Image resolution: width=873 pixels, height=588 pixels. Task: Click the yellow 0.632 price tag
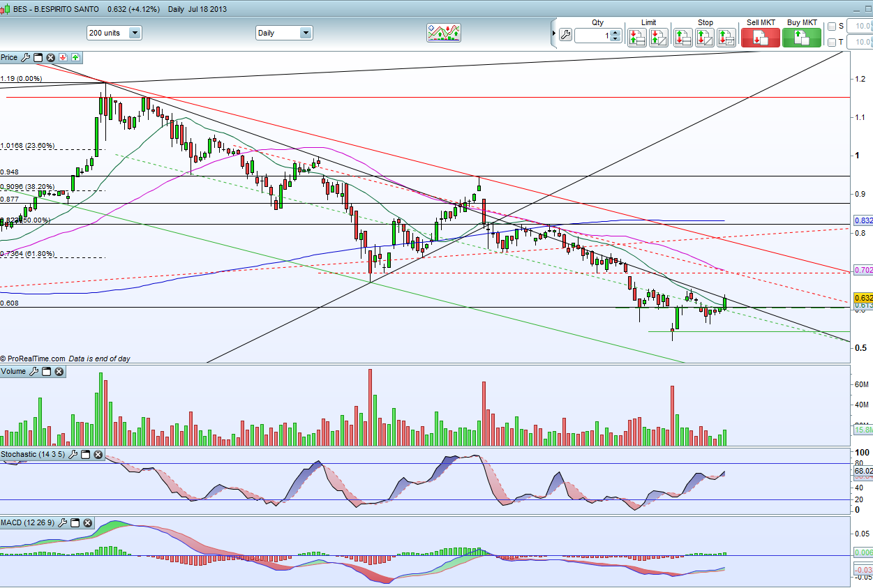[863, 297]
